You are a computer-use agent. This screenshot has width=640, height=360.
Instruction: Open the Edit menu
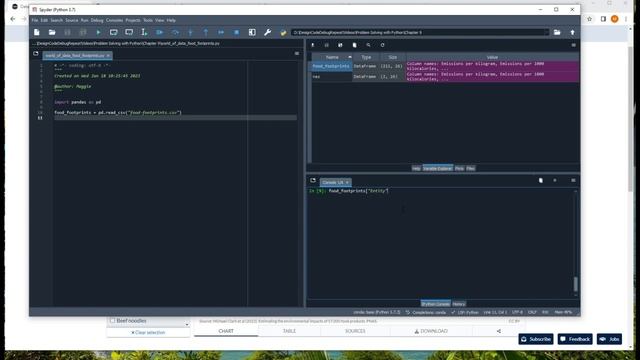(44, 20)
